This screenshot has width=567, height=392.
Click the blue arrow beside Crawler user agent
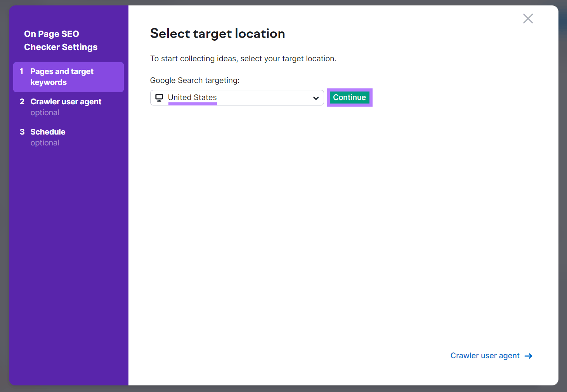(x=528, y=356)
